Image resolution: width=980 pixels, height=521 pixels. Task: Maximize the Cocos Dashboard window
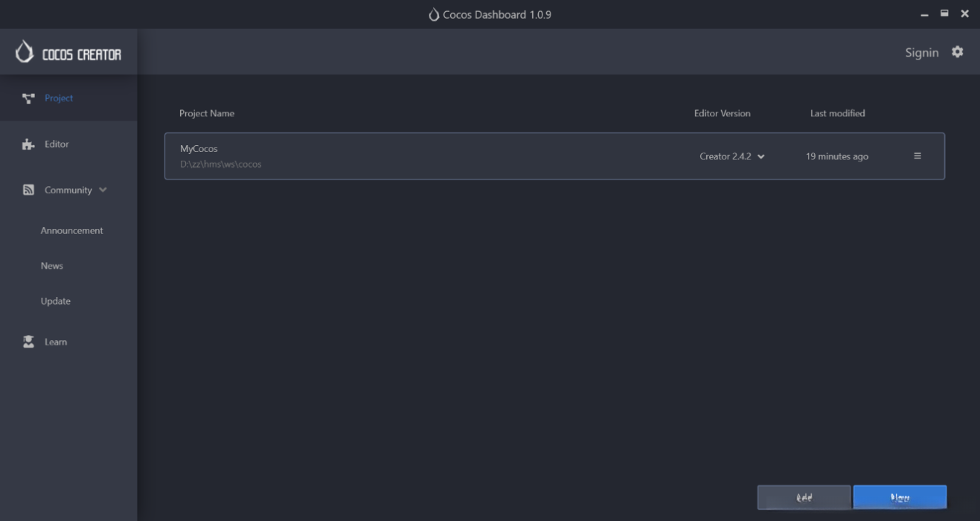coord(945,14)
